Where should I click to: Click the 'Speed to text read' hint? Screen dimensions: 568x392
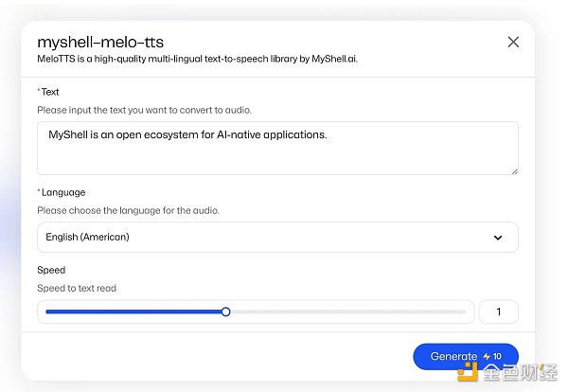[77, 288]
